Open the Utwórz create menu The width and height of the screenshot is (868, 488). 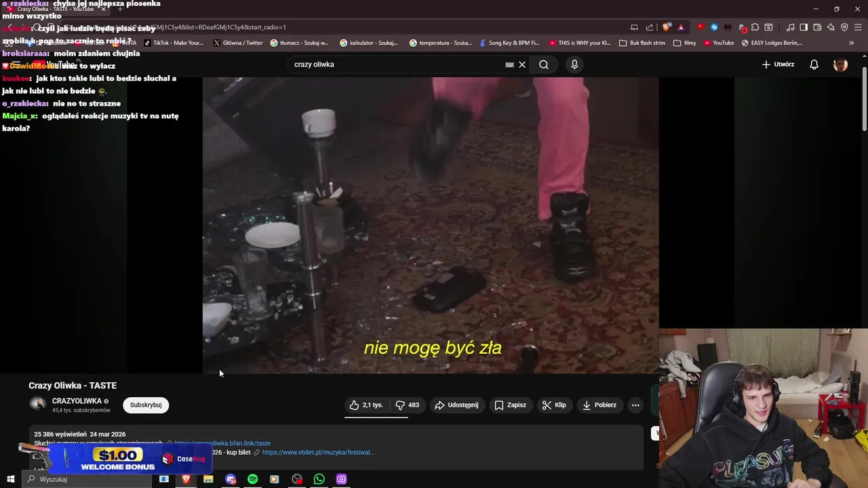point(778,64)
